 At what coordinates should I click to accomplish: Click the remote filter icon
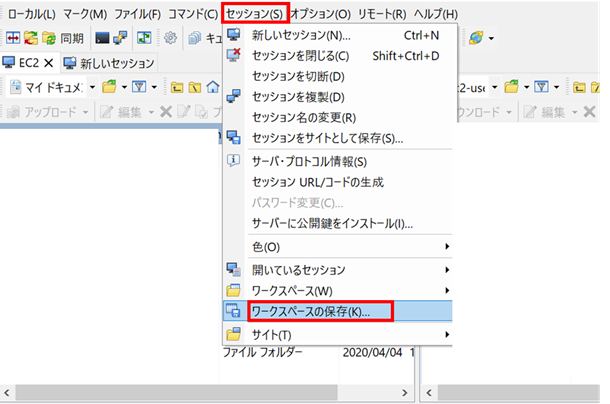[x=542, y=87]
